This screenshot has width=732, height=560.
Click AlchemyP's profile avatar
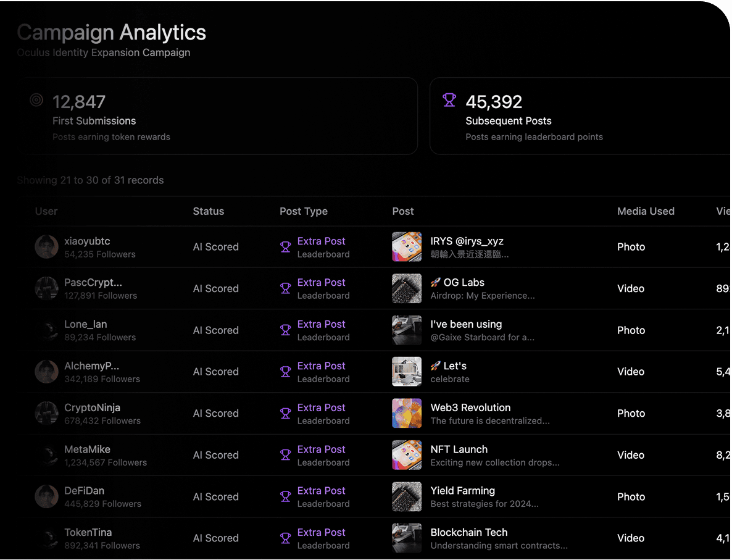click(x=46, y=372)
